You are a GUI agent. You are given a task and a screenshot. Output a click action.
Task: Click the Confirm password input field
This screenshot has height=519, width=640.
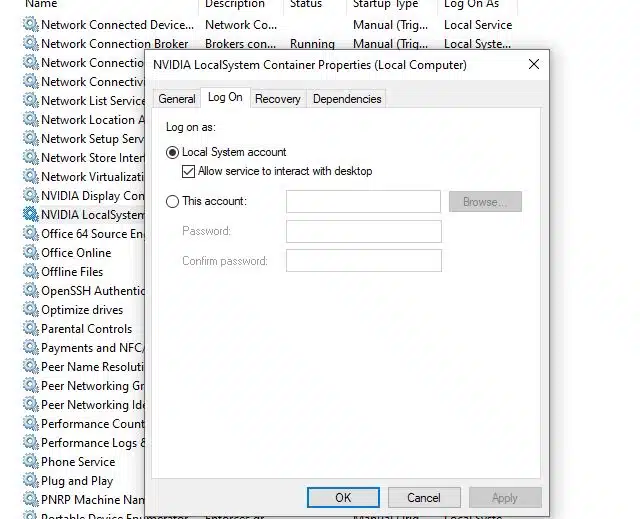point(364,261)
